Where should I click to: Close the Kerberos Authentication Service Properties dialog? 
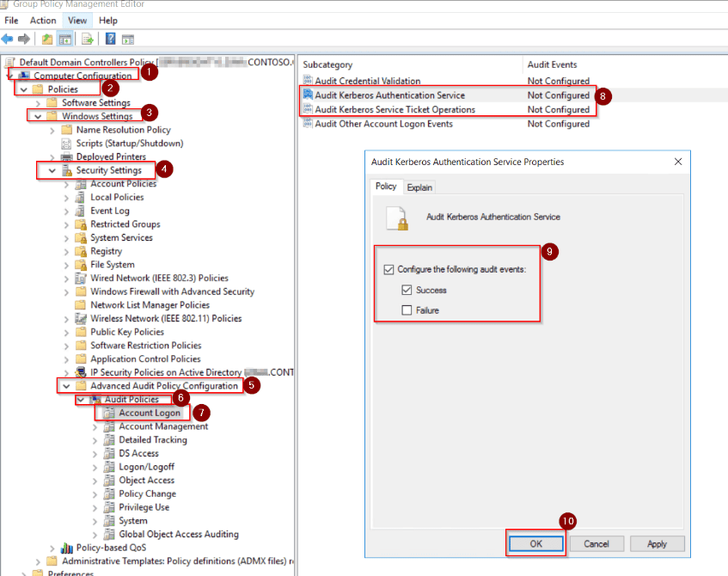678,161
